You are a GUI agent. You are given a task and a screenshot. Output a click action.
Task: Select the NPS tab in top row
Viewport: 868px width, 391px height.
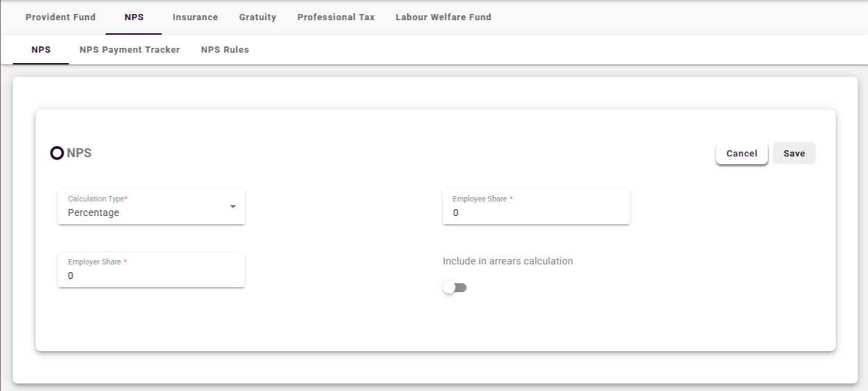tap(134, 17)
